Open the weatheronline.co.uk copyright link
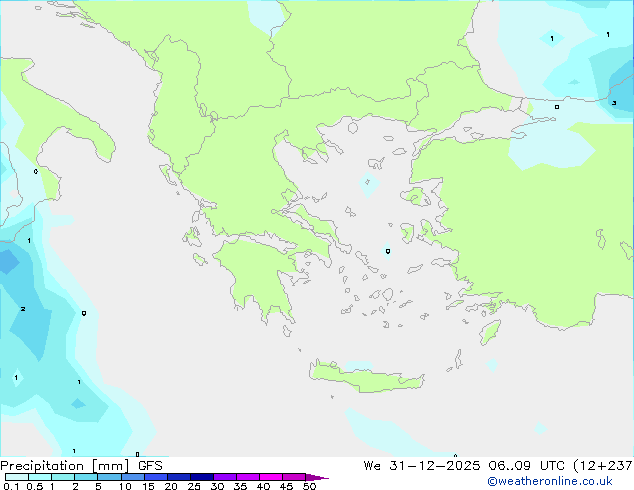 click(550, 481)
